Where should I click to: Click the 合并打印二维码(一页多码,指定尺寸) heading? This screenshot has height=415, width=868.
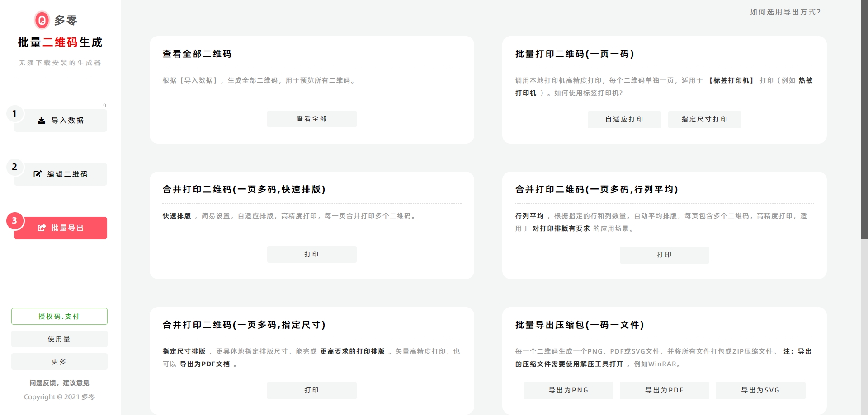click(244, 325)
